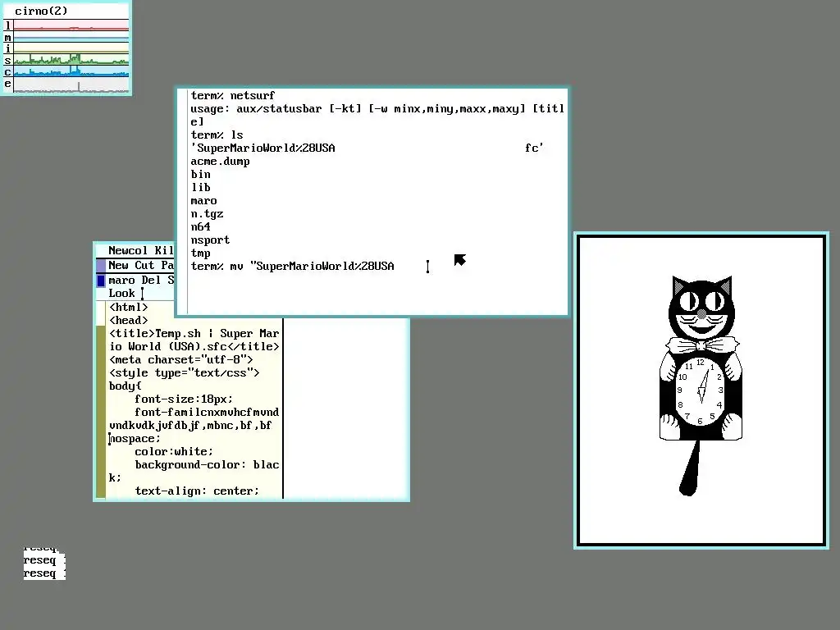Click New in the acme column tag
This screenshot has width=840, height=630.
[x=118, y=265]
